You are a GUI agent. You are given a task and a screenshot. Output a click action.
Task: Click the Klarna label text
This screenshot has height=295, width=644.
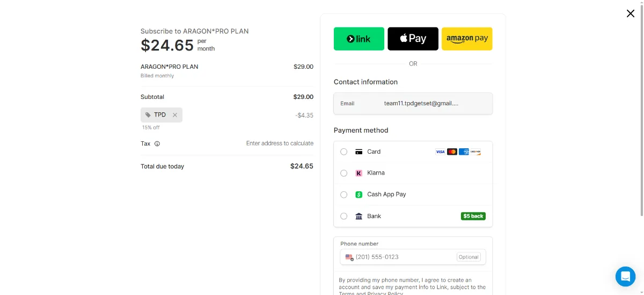coord(376,173)
